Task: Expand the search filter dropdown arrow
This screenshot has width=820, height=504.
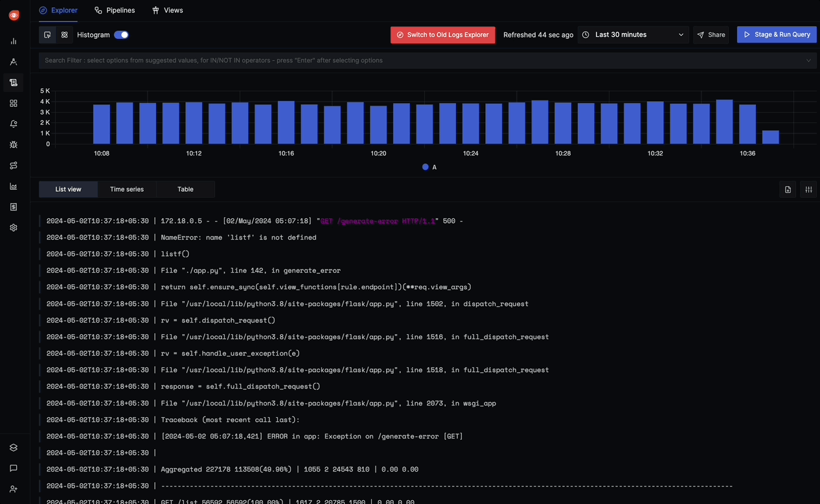Action: click(808, 60)
